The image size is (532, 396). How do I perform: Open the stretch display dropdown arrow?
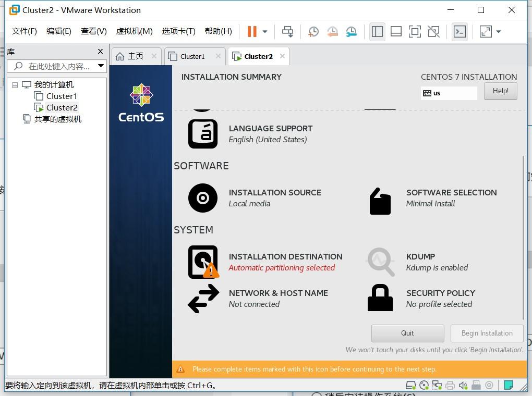pos(499,32)
